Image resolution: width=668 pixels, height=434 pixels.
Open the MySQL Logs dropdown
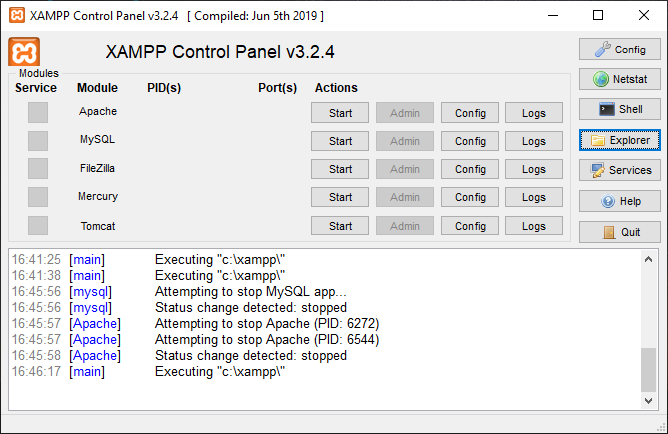pyautogui.click(x=534, y=141)
